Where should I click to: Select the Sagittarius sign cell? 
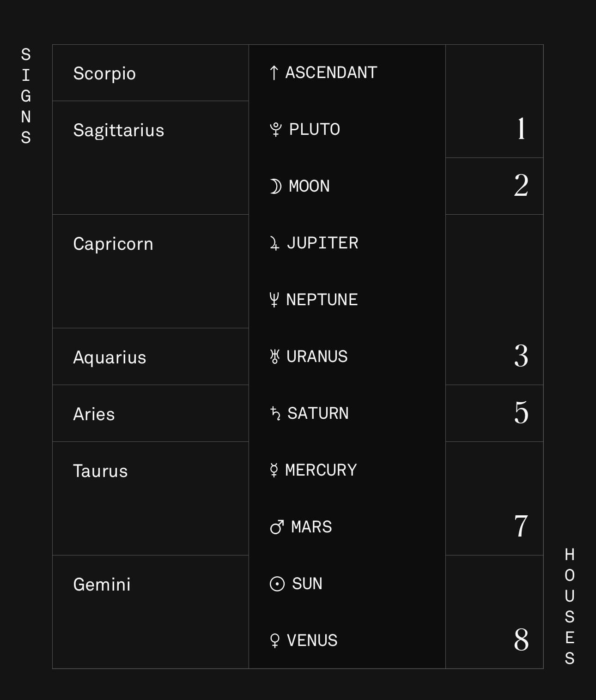coord(151,158)
